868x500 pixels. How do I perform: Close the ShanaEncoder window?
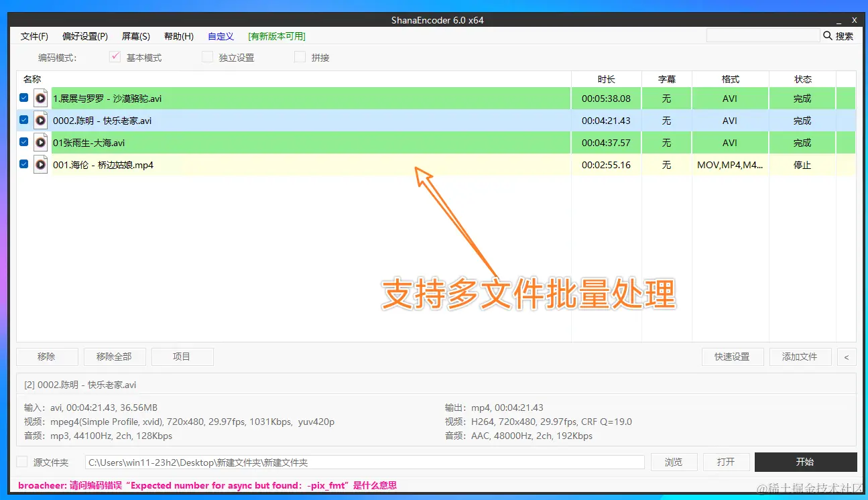(854, 20)
